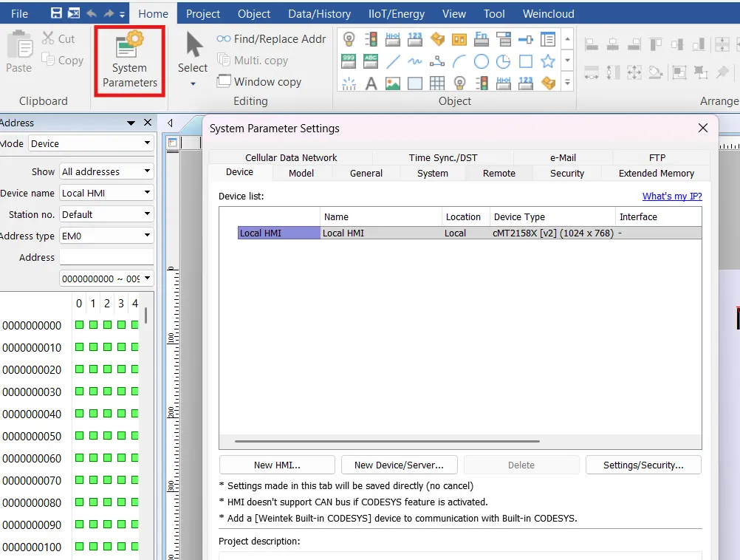Toggle bit 4 in the 0000000050 row

(x=134, y=436)
